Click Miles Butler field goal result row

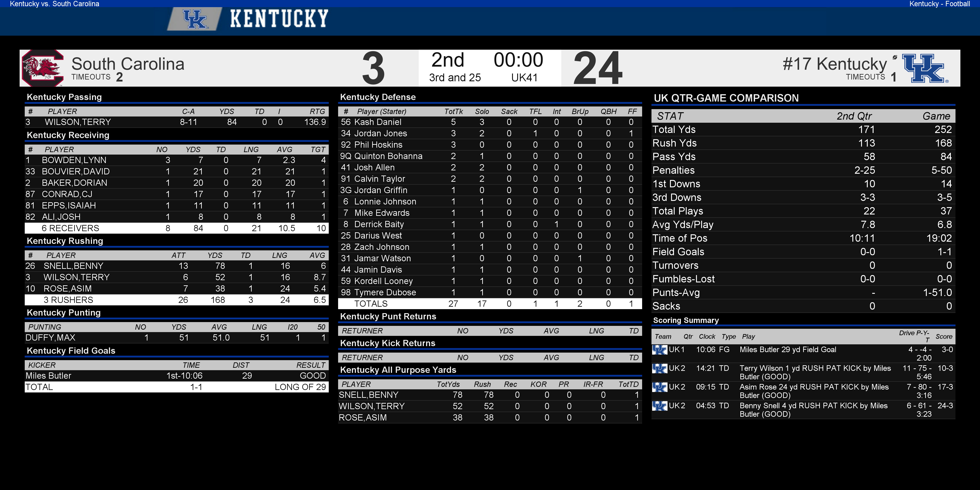pos(177,376)
